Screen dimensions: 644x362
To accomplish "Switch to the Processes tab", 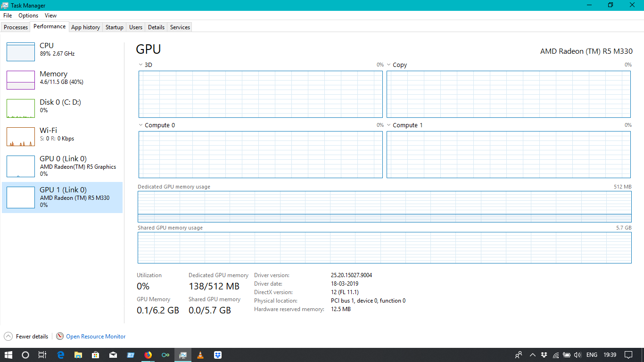I will pos(16,27).
